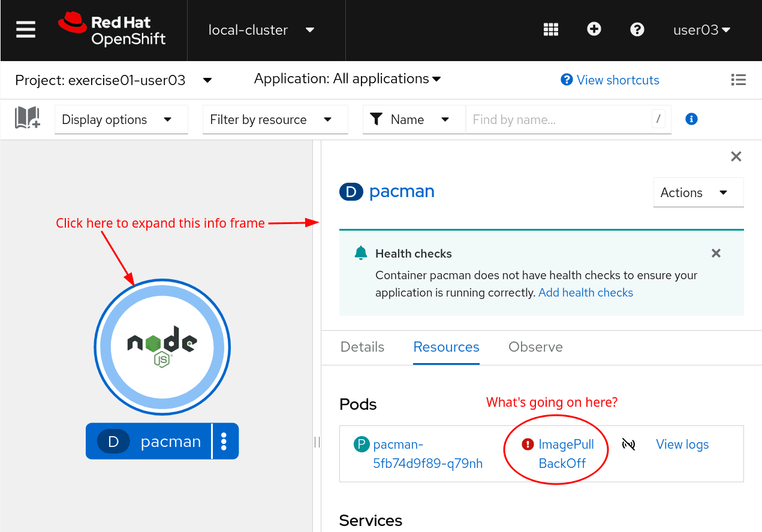The width and height of the screenshot is (762, 532).
Task: Open the application launcher grid
Action: click(550, 29)
